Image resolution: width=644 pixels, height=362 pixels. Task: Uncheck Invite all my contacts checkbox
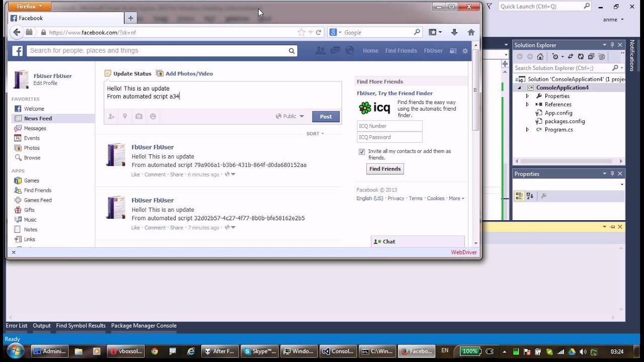coord(362,151)
